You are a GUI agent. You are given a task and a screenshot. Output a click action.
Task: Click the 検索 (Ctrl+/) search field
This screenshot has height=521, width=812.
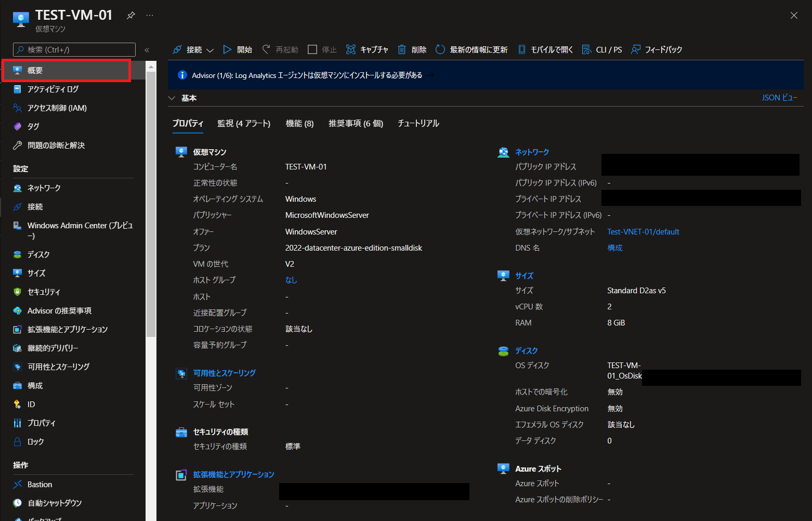[74, 50]
